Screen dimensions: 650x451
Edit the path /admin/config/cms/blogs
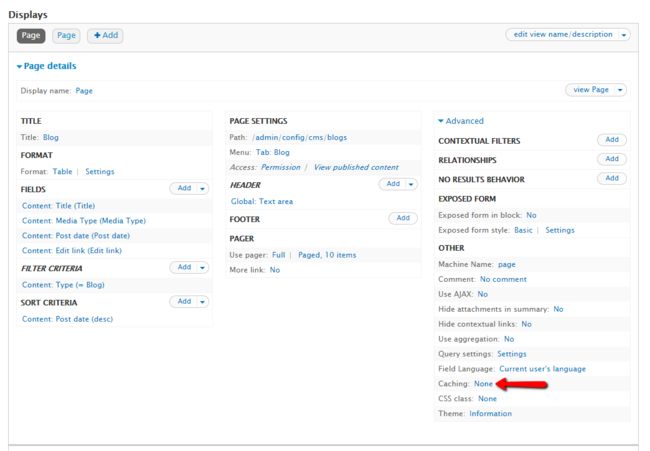[300, 138]
